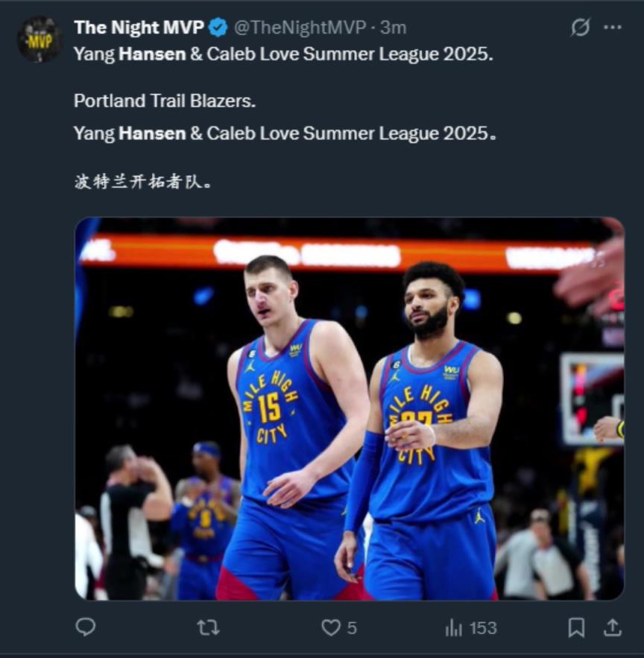
Task: Like the post with the heart icon
Action: (330, 628)
